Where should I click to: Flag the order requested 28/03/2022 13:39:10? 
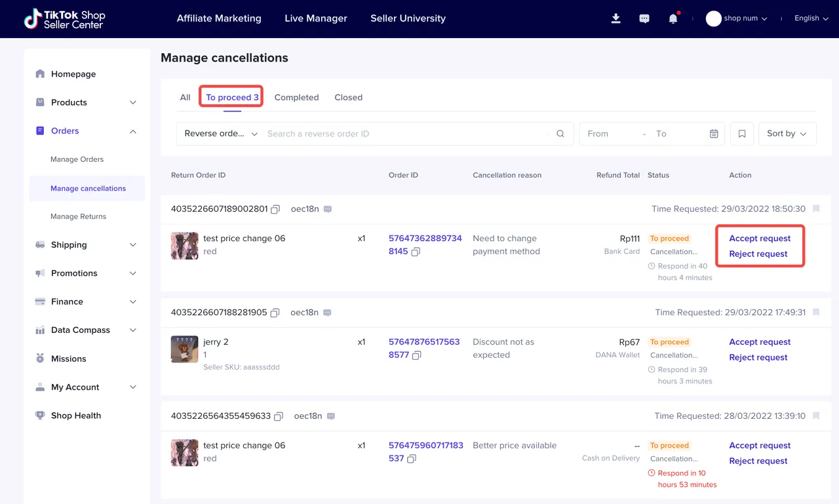[816, 416]
